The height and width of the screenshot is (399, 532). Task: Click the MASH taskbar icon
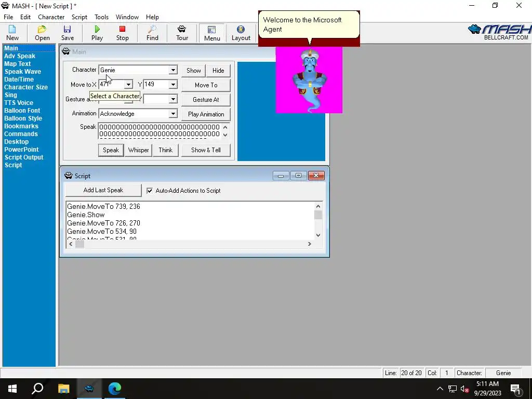tap(89, 389)
